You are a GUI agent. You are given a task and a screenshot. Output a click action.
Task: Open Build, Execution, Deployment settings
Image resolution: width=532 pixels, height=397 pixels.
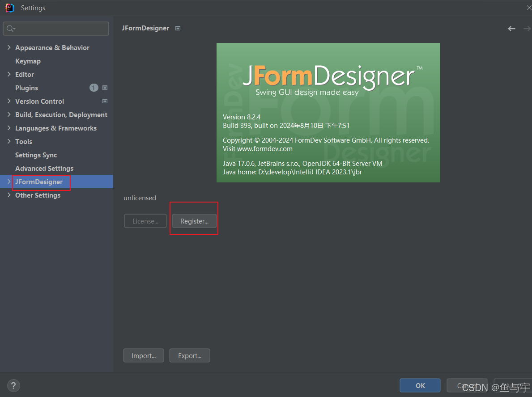pos(61,115)
